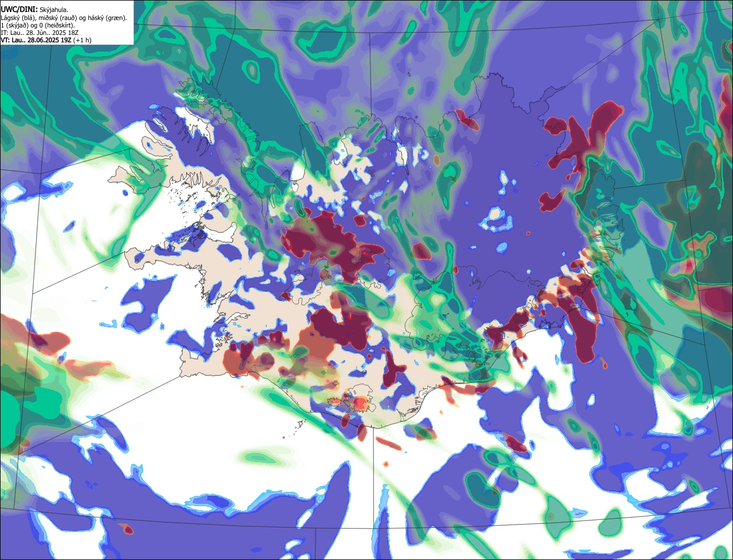The width and height of the screenshot is (733, 560).
Task: Select the "IT: Lau.. 28. Jún.. 2025 18Z" line
Action: (x=40, y=33)
